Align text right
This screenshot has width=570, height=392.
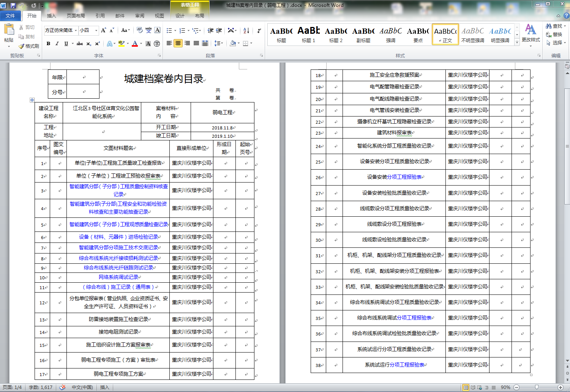coord(187,43)
